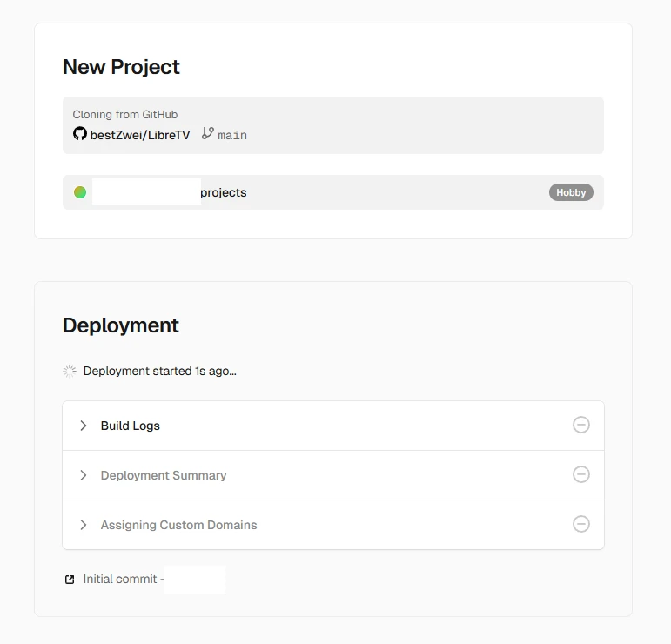Click external link icon beside Initial commit

(x=70, y=580)
